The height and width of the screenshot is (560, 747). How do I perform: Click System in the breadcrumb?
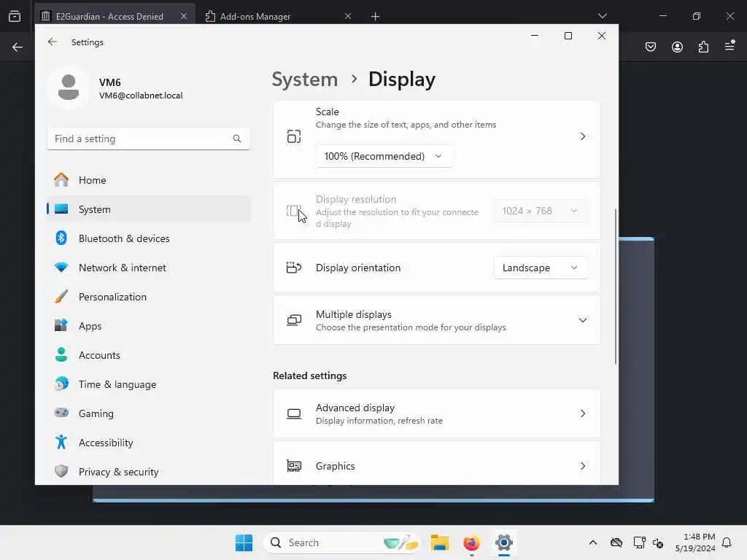tap(304, 79)
